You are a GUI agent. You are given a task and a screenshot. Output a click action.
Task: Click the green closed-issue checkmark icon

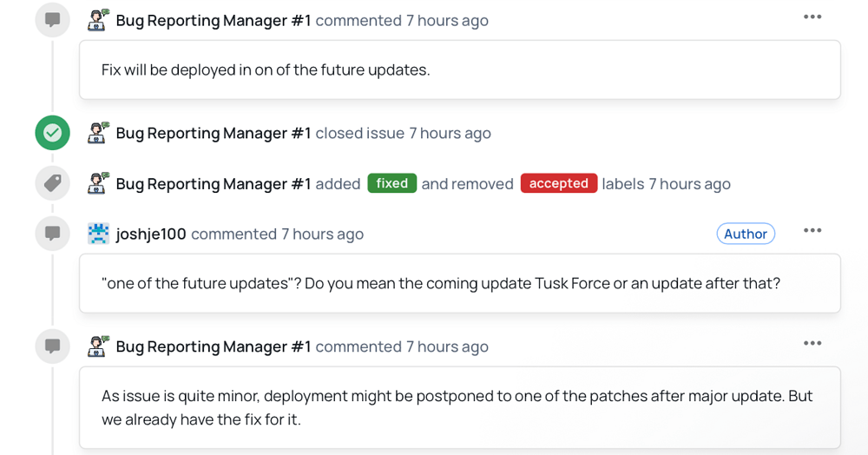click(x=53, y=133)
